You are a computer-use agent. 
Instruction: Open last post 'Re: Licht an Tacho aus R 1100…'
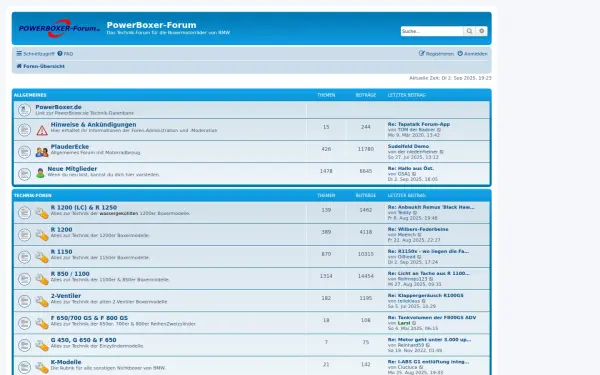coord(429,273)
